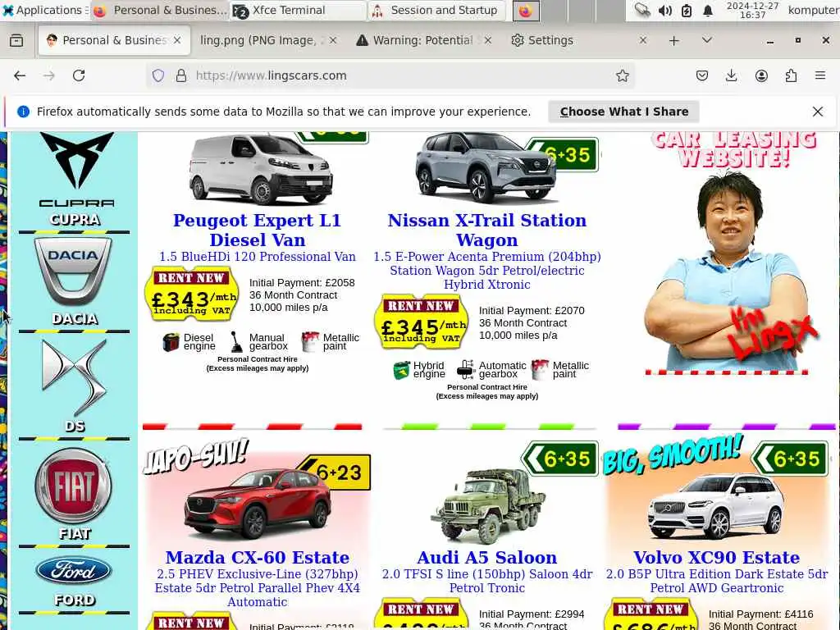Click the Automatic gearbox icon
The width and height of the screenshot is (840, 630).
(x=466, y=370)
